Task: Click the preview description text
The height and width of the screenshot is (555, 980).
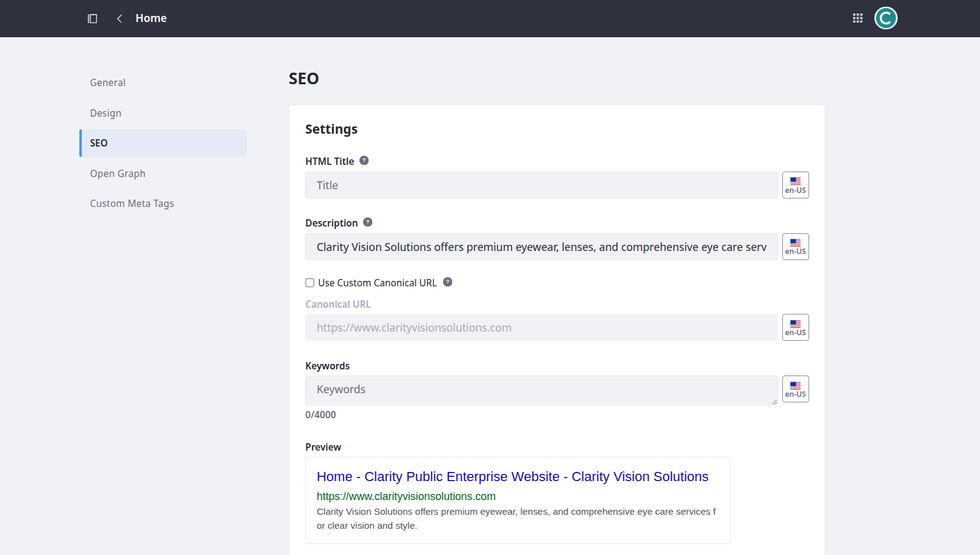Action: click(516, 518)
